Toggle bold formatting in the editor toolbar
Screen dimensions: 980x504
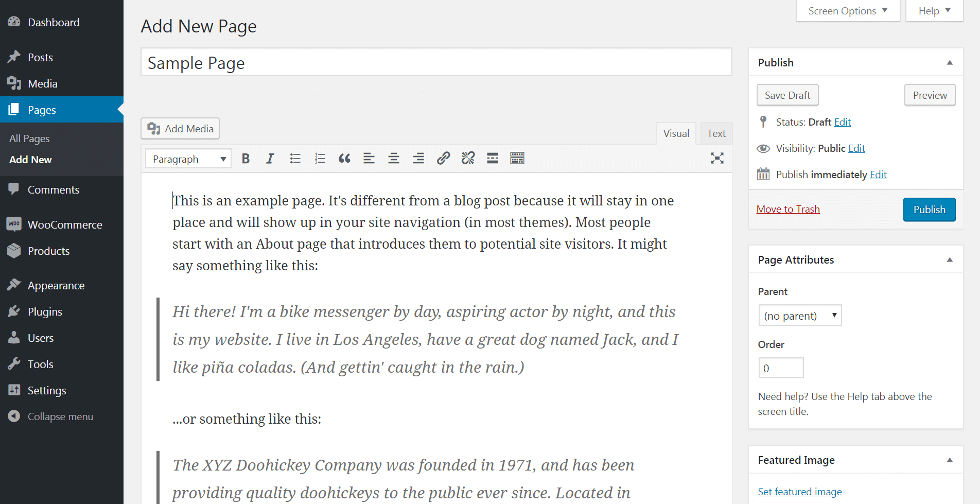pos(246,159)
